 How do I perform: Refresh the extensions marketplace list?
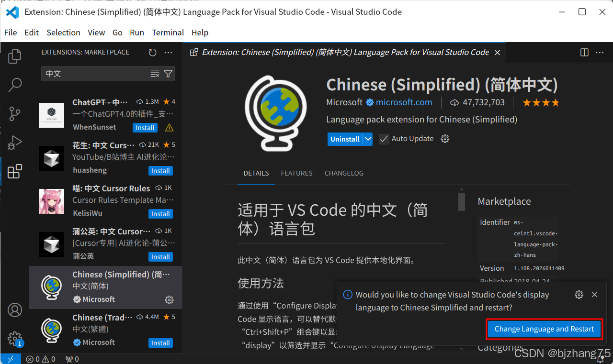(x=152, y=52)
